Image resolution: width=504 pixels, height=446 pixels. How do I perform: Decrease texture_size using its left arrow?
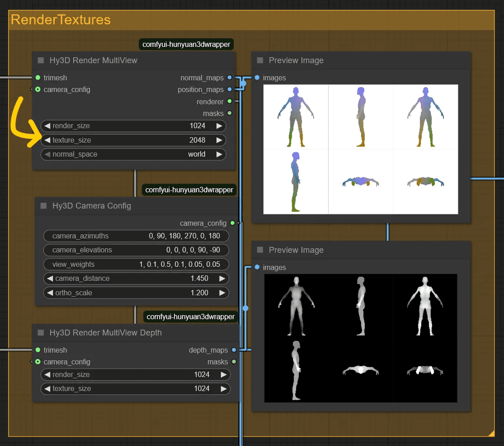(46, 140)
